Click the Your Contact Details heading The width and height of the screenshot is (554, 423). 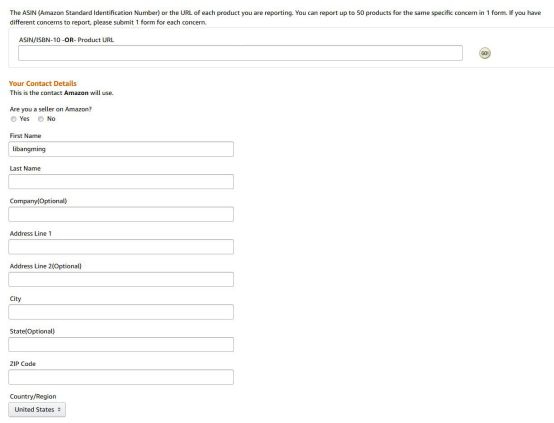pos(43,83)
